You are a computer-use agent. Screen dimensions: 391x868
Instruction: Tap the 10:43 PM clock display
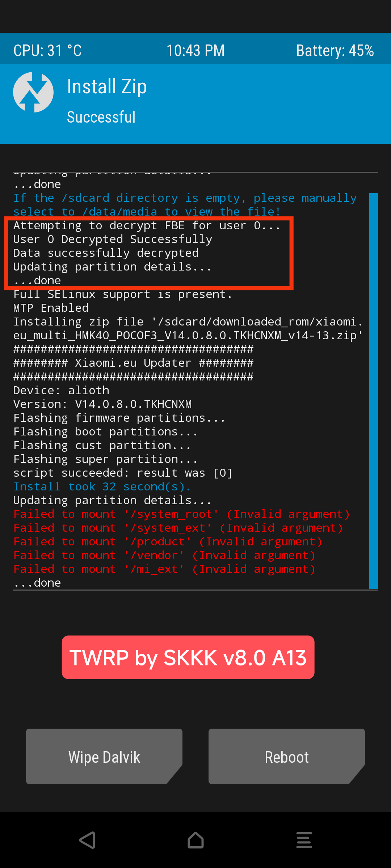(x=195, y=51)
